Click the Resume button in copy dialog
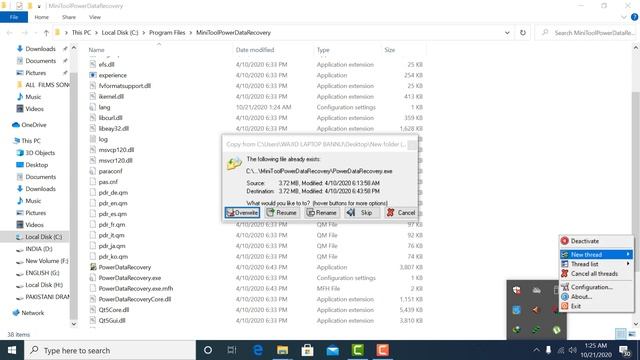The image size is (640, 360). [282, 213]
